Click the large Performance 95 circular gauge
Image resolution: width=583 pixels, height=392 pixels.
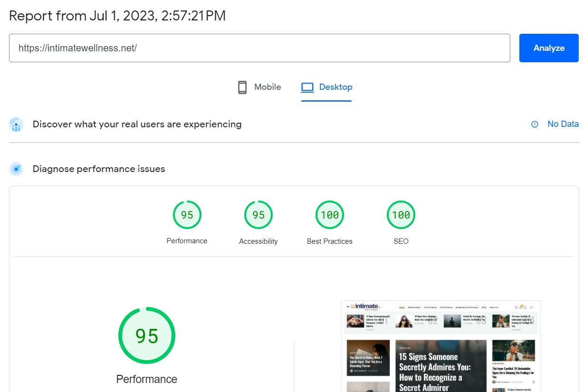(146, 335)
